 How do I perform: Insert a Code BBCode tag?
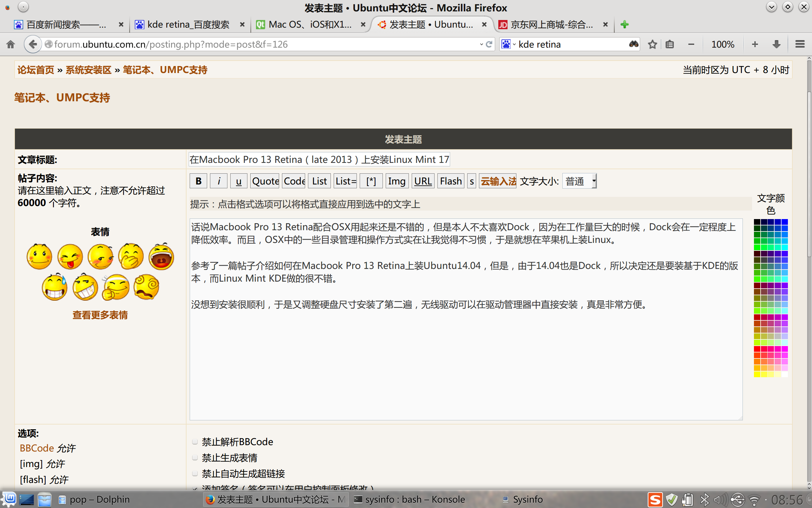(294, 181)
